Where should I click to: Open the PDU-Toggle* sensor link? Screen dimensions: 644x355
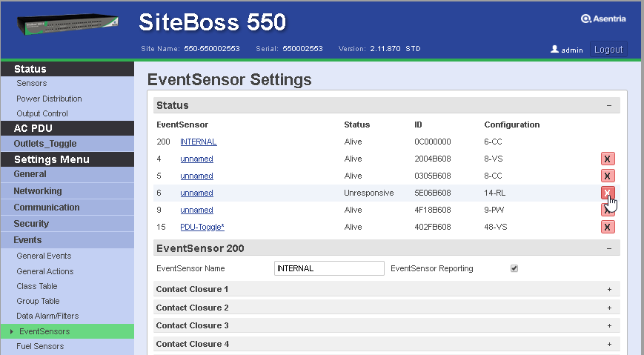coord(202,227)
